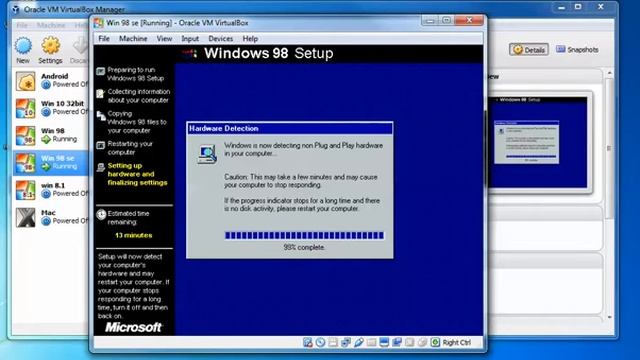Select the Win 10 32bit VM icon

pyautogui.click(x=25, y=108)
